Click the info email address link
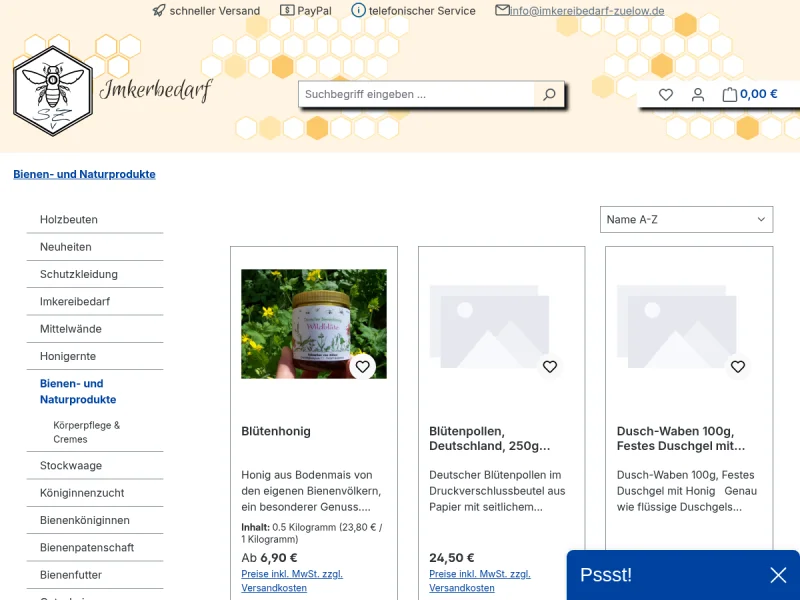 587,11
